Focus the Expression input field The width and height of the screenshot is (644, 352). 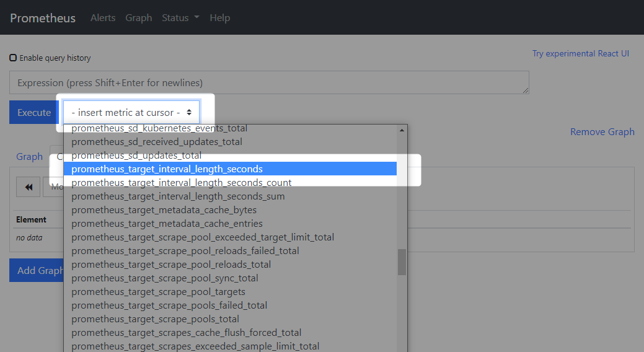tap(269, 82)
